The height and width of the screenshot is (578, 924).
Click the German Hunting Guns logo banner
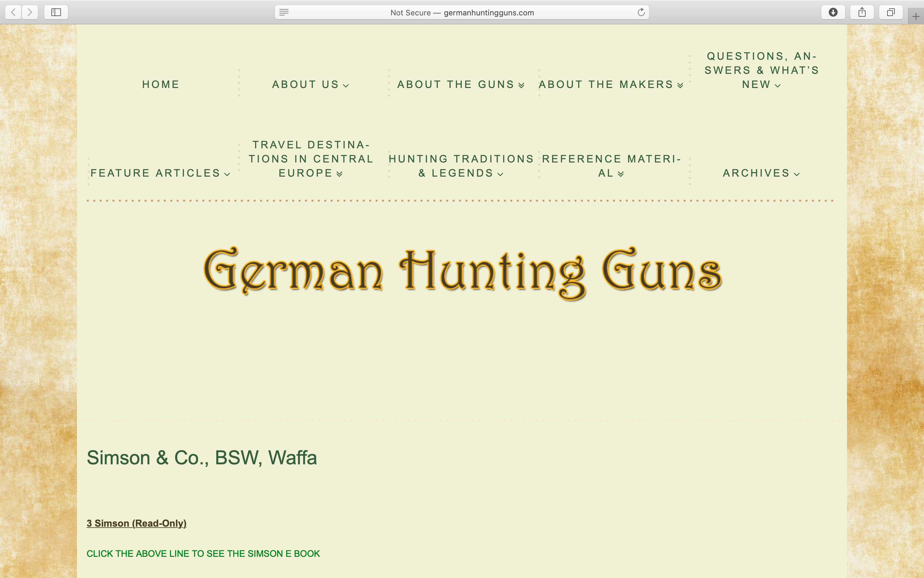pos(462,273)
